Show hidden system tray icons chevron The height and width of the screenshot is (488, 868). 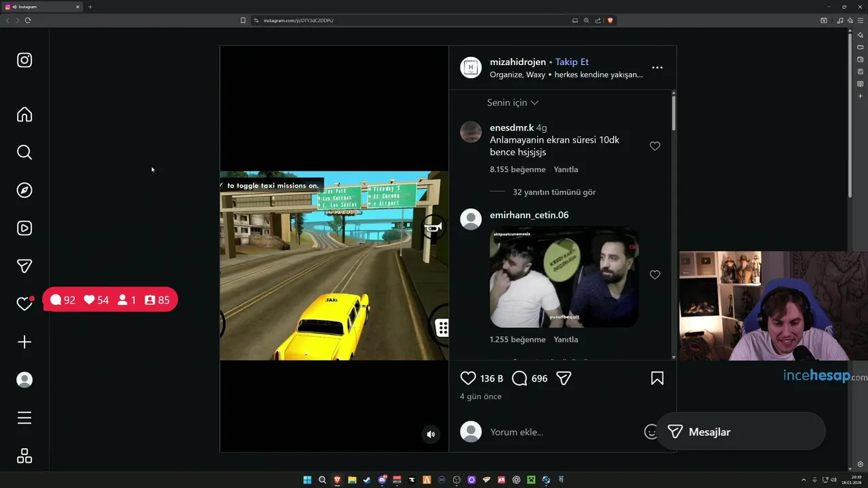804,480
